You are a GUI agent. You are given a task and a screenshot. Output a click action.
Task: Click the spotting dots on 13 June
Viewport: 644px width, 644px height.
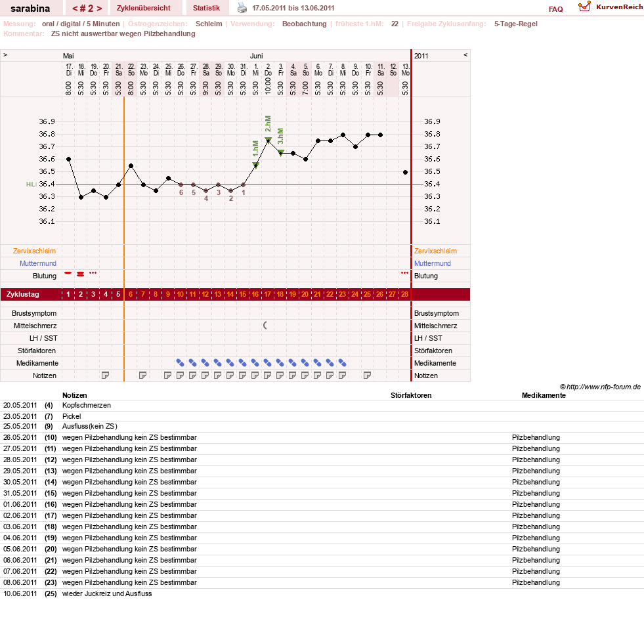tap(405, 272)
